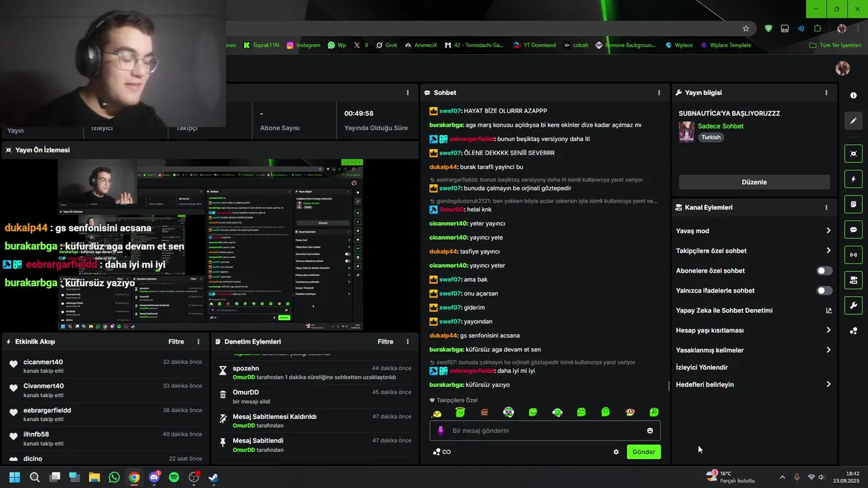868x488 pixels.
Task: Click the green shield adblock extension icon
Action: tap(768, 28)
